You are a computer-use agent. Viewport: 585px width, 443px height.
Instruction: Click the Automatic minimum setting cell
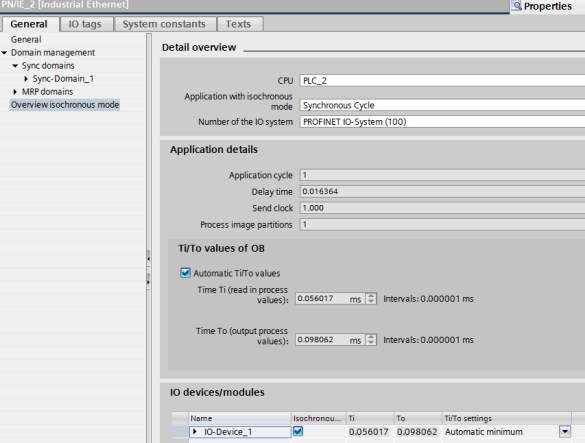coord(501,432)
